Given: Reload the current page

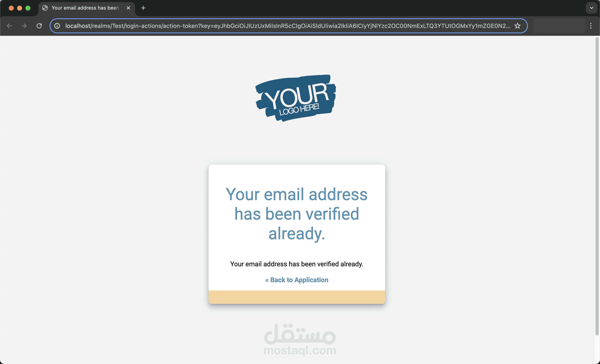Looking at the screenshot, I should tap(39, 26).
